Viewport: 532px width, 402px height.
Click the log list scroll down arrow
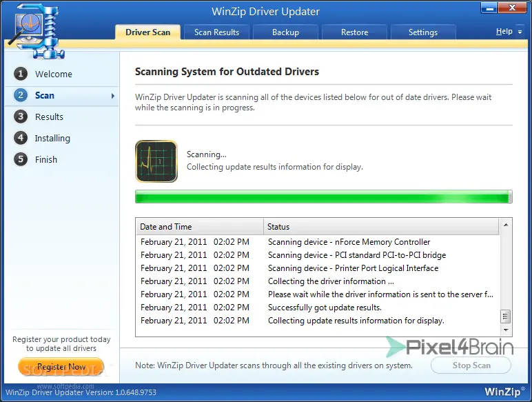(x=506, y=330)
